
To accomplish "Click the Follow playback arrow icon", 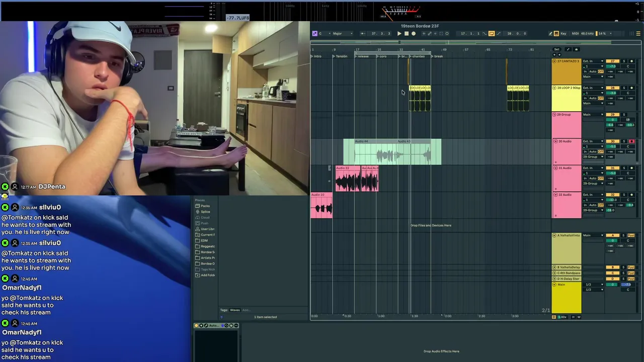I will tap(363, 34).
